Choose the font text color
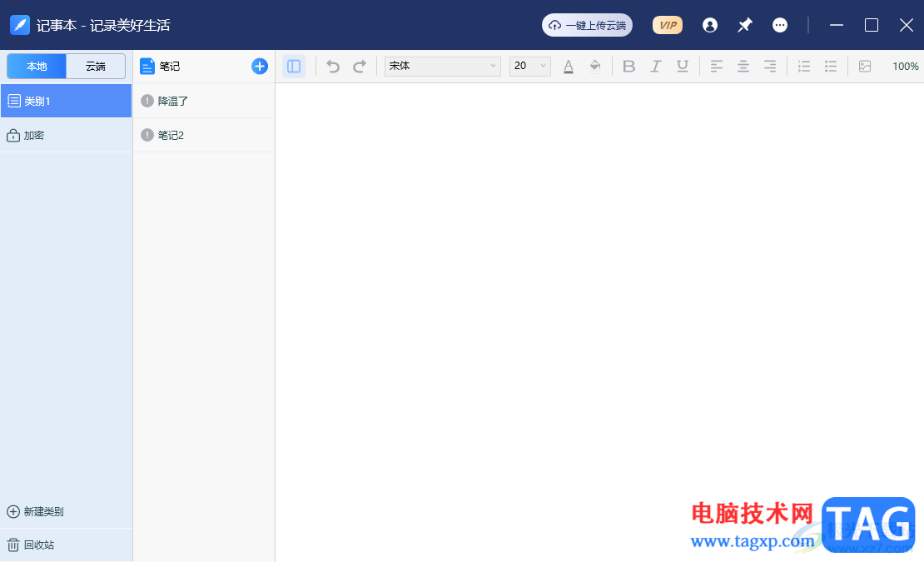This screenshot has height=562, width=924. (x=568, y=66)
